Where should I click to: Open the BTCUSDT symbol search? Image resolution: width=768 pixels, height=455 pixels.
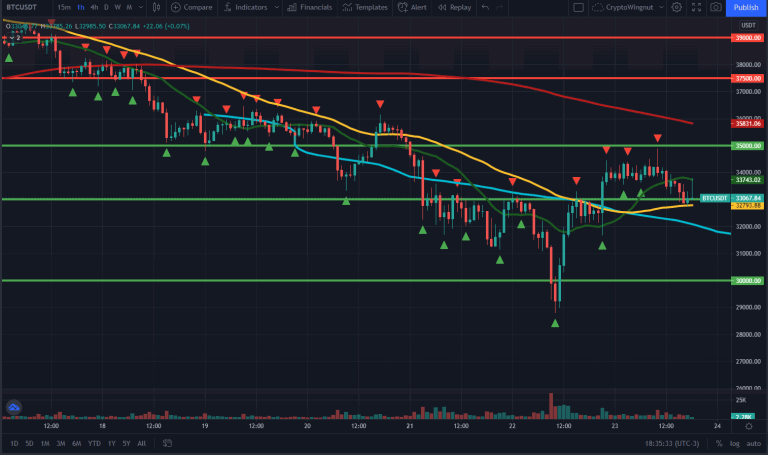click(x=22, y=7)
